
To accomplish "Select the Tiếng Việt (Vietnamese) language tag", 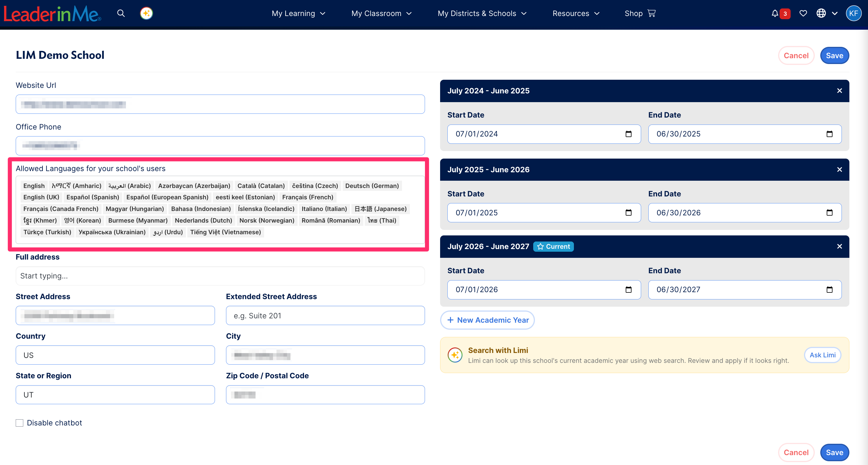I will [225, 232].
